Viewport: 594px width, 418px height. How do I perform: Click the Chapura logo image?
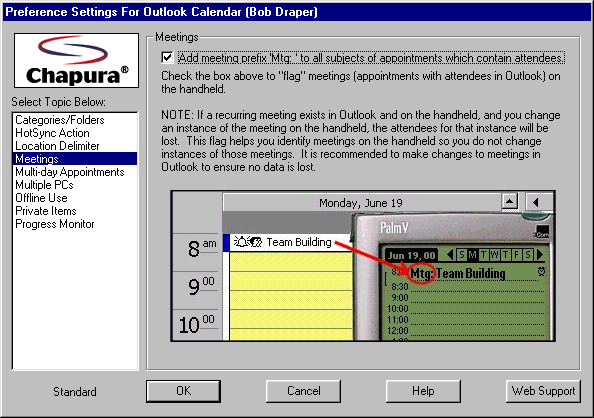(77, 61)
